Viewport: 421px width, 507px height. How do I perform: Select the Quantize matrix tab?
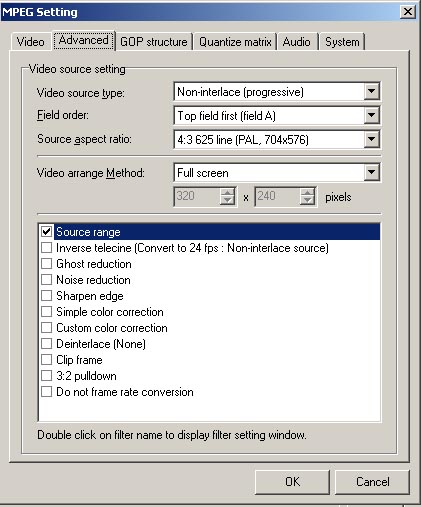(235, 42)
